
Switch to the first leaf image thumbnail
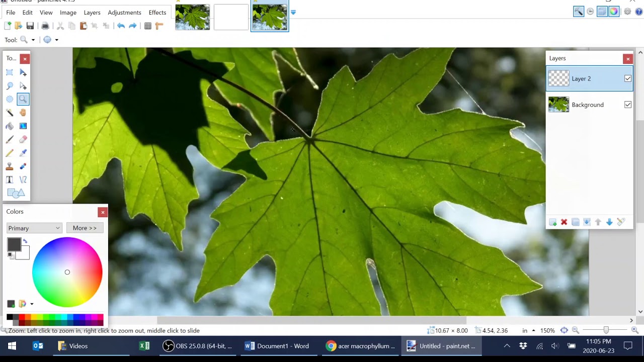point(193,18)
